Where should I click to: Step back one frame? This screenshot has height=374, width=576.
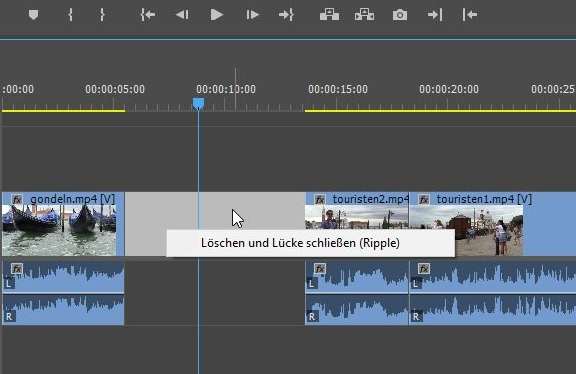[182, 15]
